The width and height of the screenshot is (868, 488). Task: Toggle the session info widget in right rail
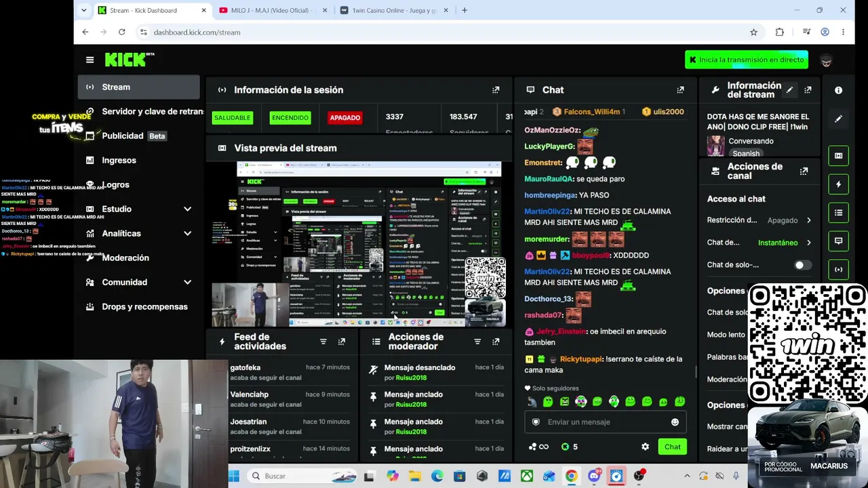click(x=838, y=270)
